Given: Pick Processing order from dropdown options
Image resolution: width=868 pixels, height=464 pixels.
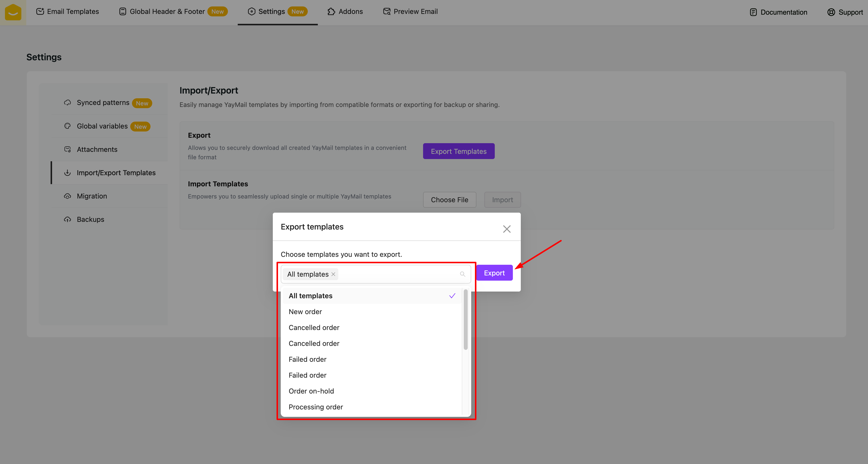Looking at the screenshot, I should (316, 407).
